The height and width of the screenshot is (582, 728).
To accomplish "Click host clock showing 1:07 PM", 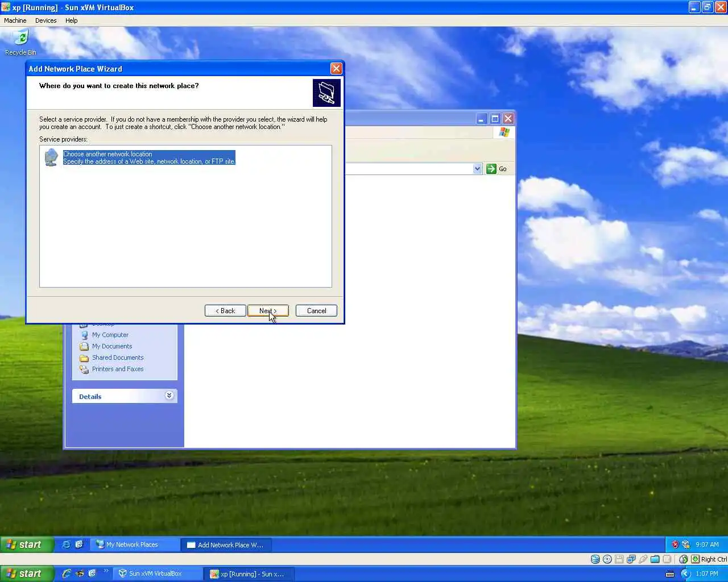I will 707,573.
